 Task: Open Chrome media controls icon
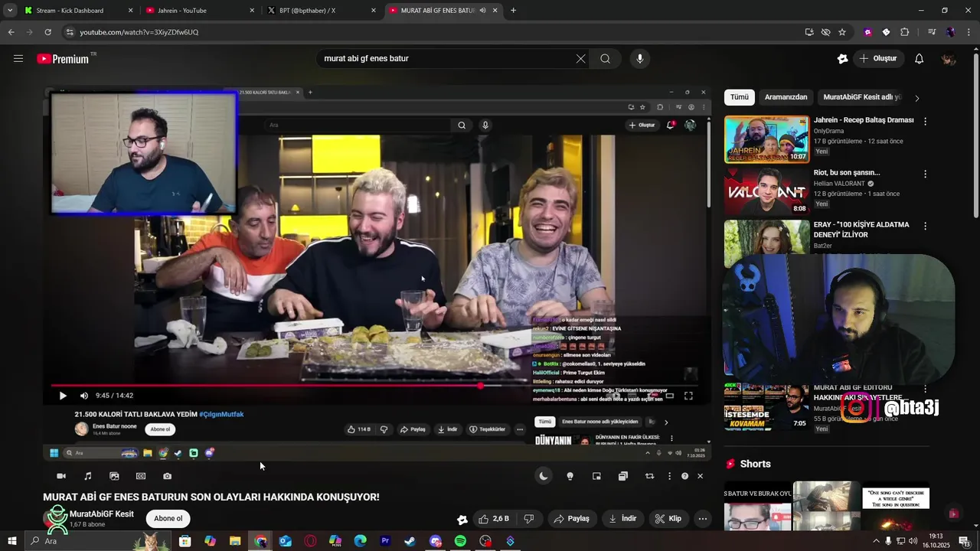pos(932,32)
